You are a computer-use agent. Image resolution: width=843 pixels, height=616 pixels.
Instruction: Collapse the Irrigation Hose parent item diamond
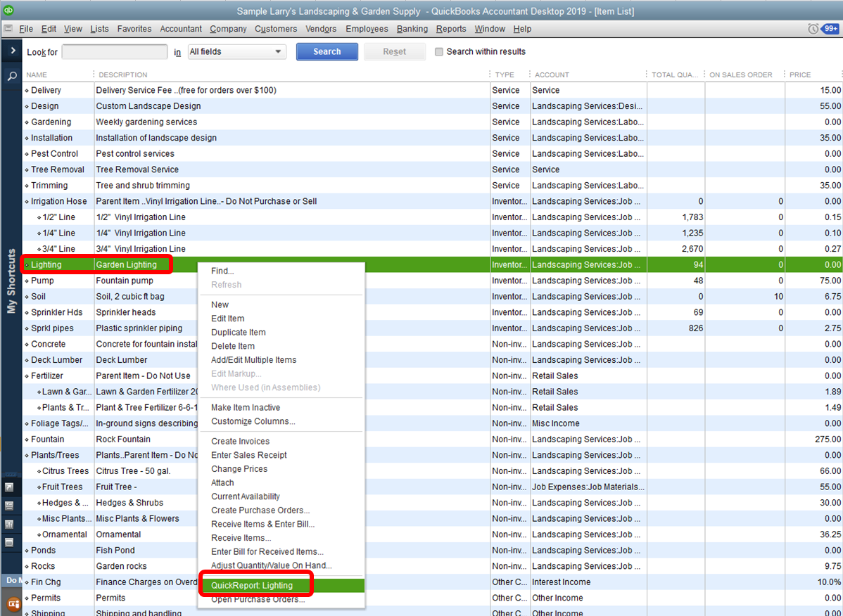[x=27, y=202]
